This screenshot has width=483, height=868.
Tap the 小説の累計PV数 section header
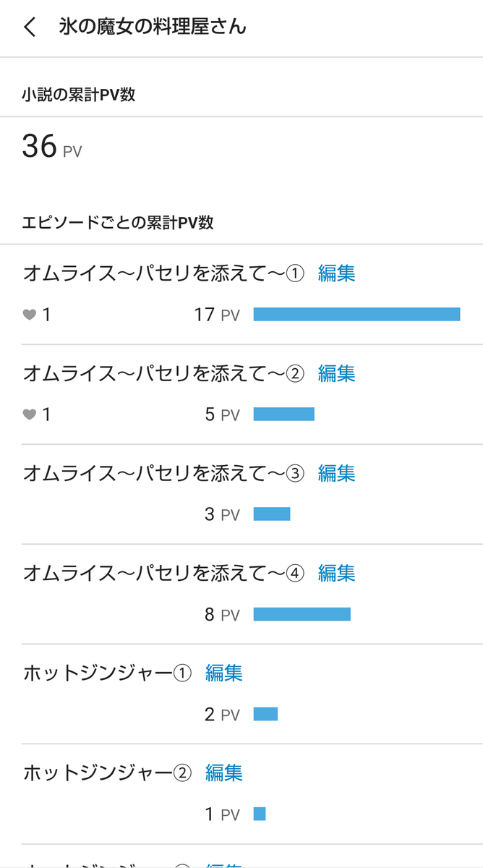[x=79, y=95]
